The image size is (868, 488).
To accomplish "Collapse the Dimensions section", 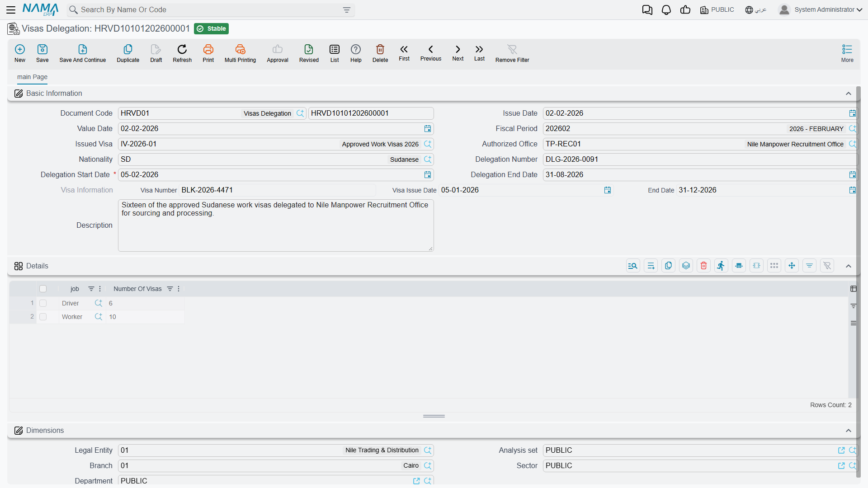I will tap(849, 431).
